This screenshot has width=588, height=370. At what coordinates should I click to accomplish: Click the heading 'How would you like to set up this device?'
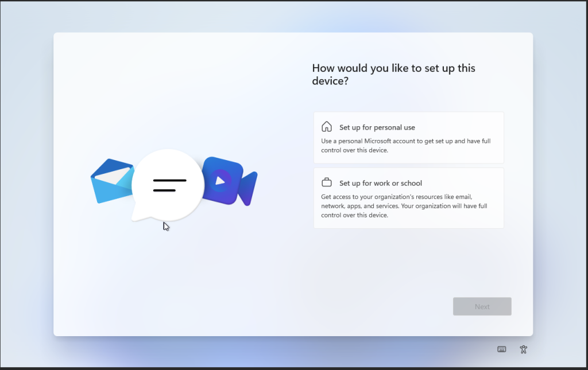click(x=393, y=74)
